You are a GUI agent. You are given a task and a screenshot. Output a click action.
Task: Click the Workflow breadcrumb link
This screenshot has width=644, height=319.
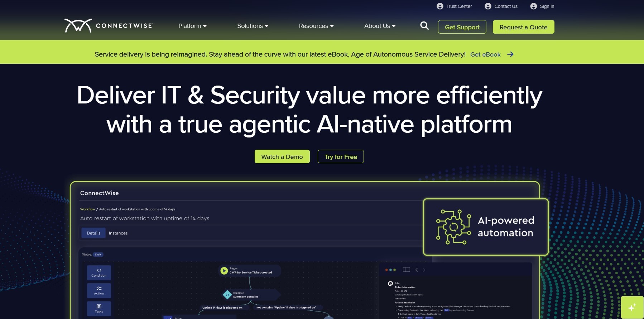coord(87,209)
